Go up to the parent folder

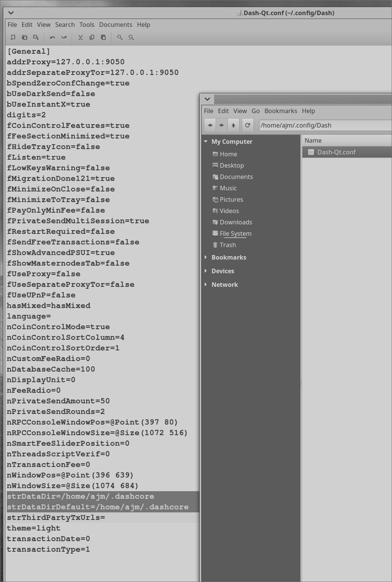coord(233,125)
